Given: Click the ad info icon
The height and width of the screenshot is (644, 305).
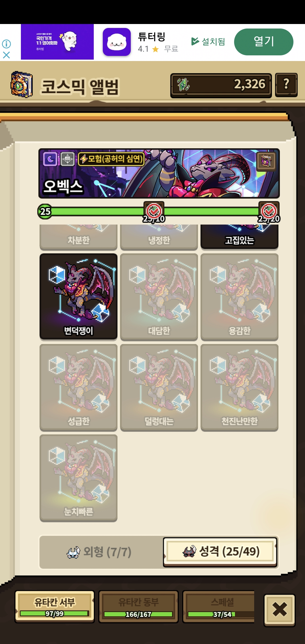Looking at the screenshot, I should coord(6,44).
